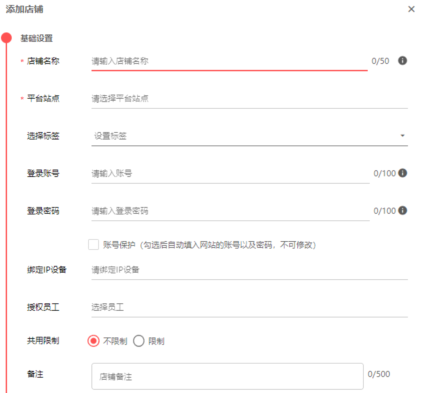This screenshot has height=394, width=422.
Task: Focus the 请输入账号 input field
Action: [x=230, y=173]
